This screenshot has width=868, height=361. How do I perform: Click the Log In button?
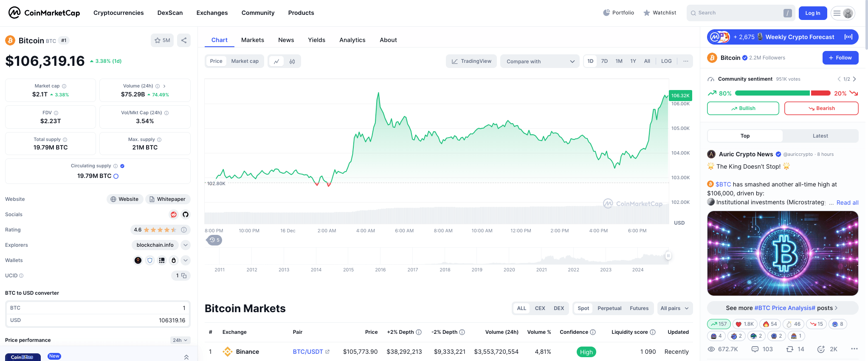pyautogui.click(x=813, y=13)
